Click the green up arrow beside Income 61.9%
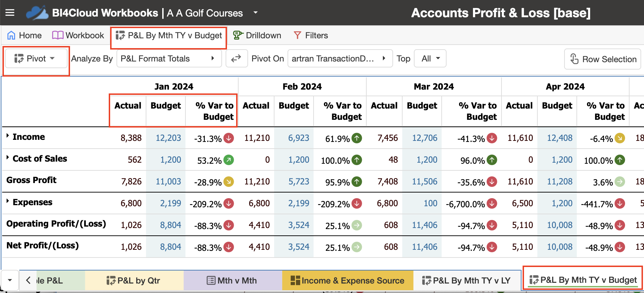The height and width of the screenshot is (293, 644). [x=357, y=138]
